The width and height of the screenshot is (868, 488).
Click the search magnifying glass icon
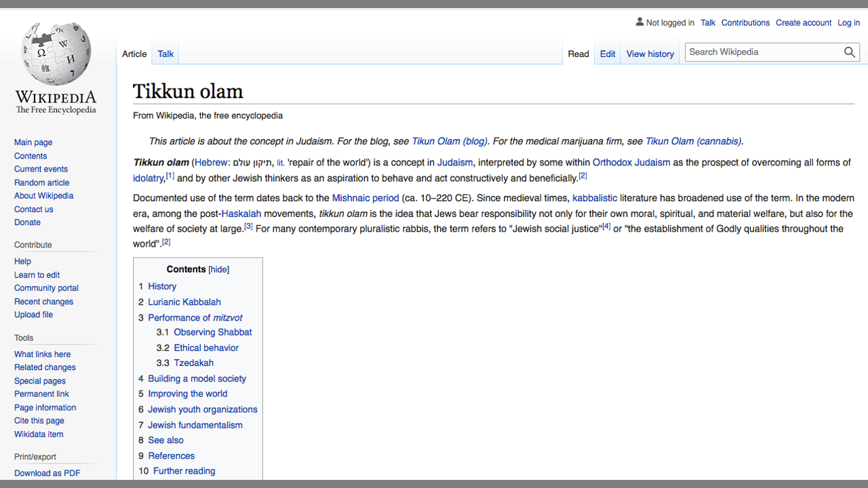[x=849, y=52]
